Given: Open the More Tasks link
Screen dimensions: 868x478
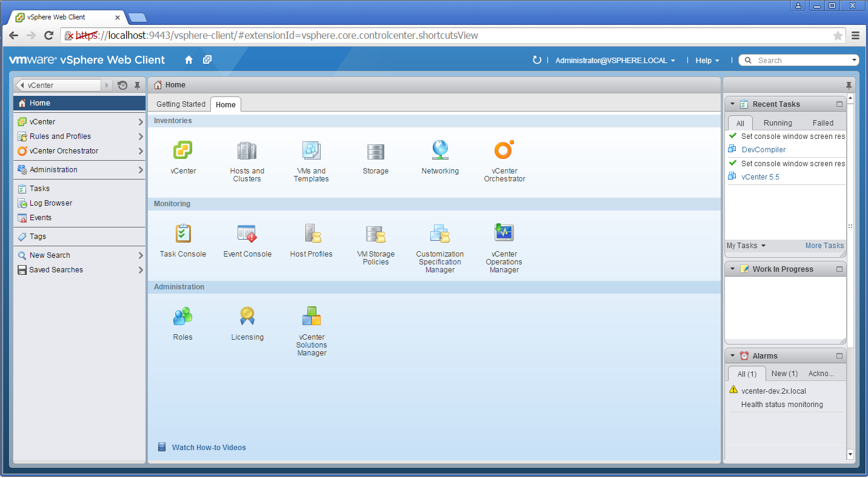Looking at the screenshot, I should [x=824, y=246].
